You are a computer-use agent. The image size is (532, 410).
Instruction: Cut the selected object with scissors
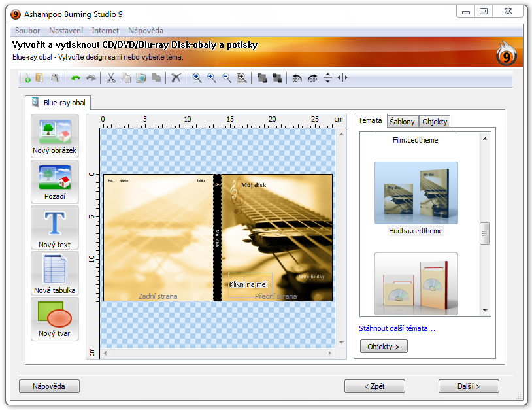click(x=111, y=78)
